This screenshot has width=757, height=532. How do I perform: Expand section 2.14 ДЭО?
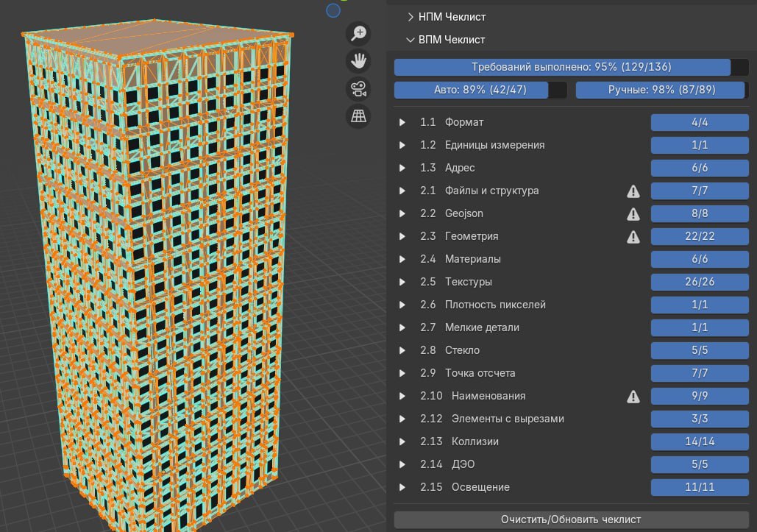click(x=402, y=464)
